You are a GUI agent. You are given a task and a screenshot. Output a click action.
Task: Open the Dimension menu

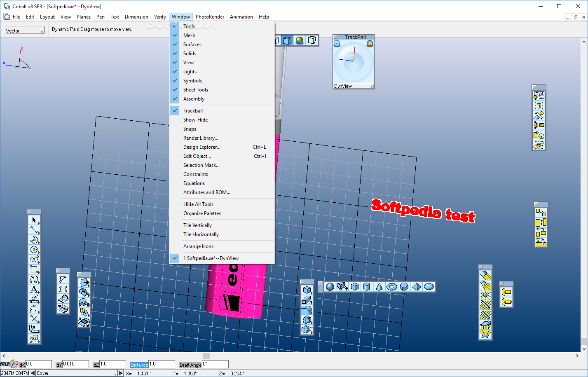coord(136,17)
